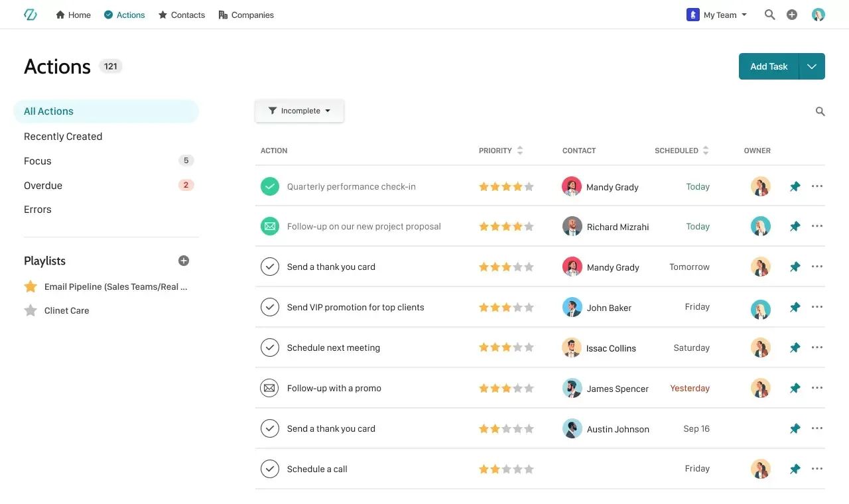Go to Home in top navigation
The width and height of the screenshot is (849, 504).
point(73,15)
